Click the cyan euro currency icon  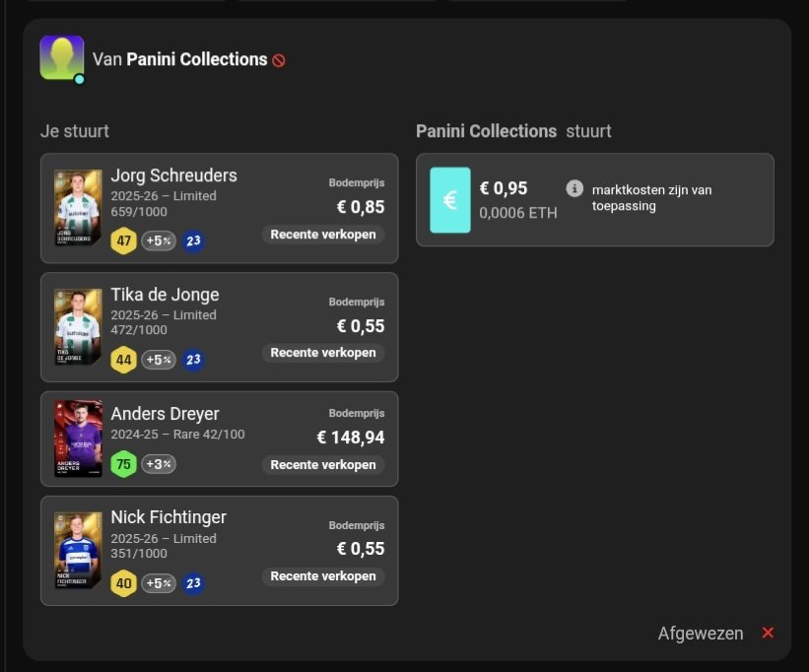click(450, 200)
